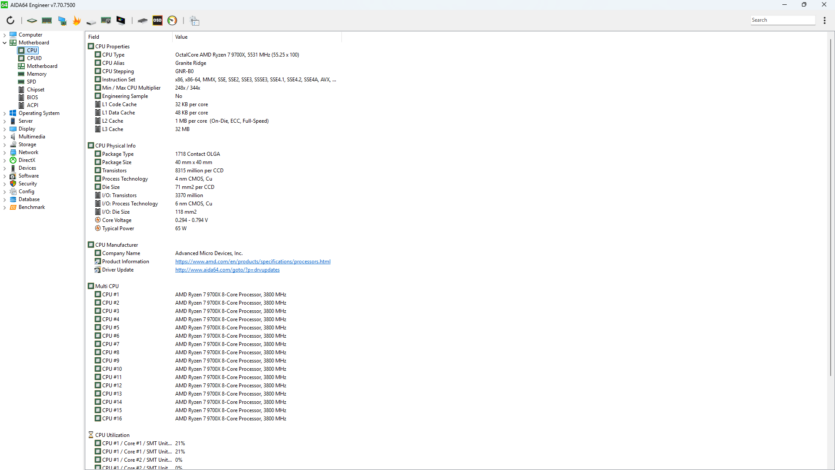Screen dimensions: 835x470
Task: Open the three-dot menu beside search
Action: pyautogui.click(x=825, y=20)
